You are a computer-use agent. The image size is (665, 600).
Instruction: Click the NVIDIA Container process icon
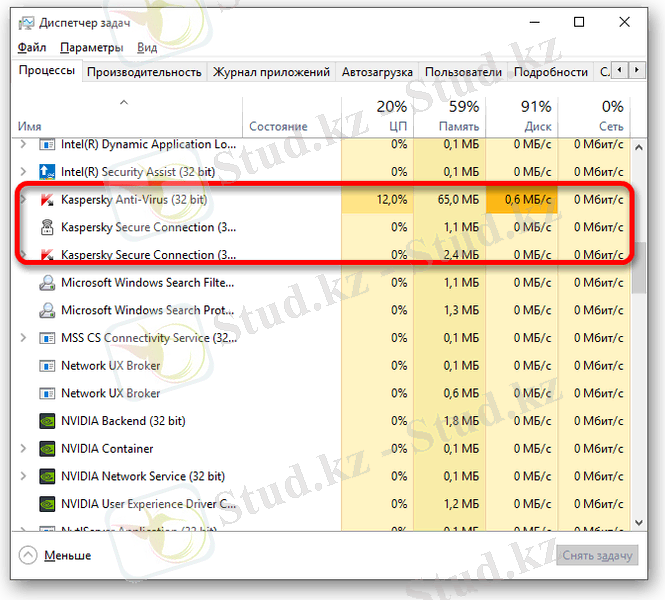(47, 449)
